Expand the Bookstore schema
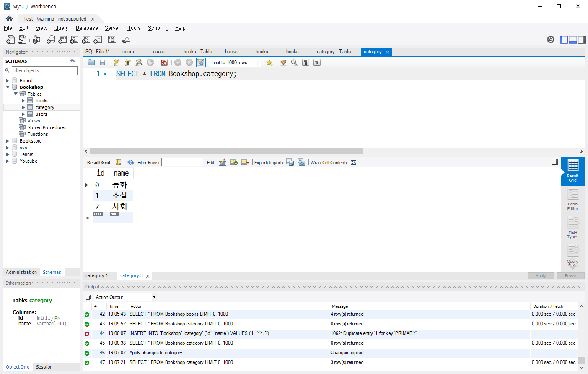The width and height of the screenshot is (588, 374). [x=8, y=141]
